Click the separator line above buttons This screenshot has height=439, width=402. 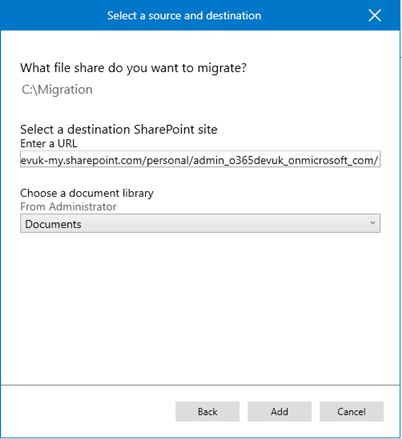[200, 385]
